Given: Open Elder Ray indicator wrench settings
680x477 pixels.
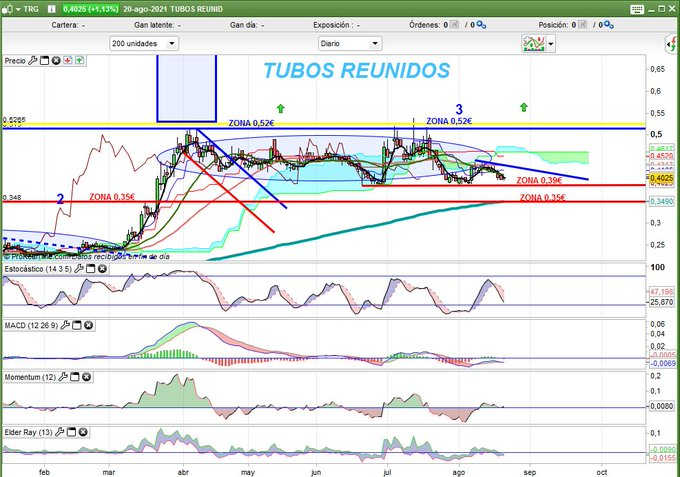Looking at the screenshot, I should tap(60, 432).
